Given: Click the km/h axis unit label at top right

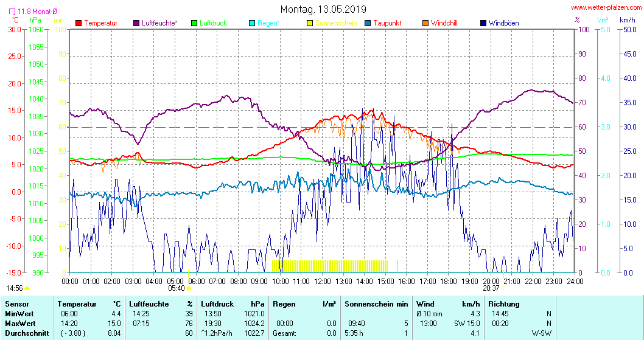Looking at the screenshot, I should tap(627, 19).
